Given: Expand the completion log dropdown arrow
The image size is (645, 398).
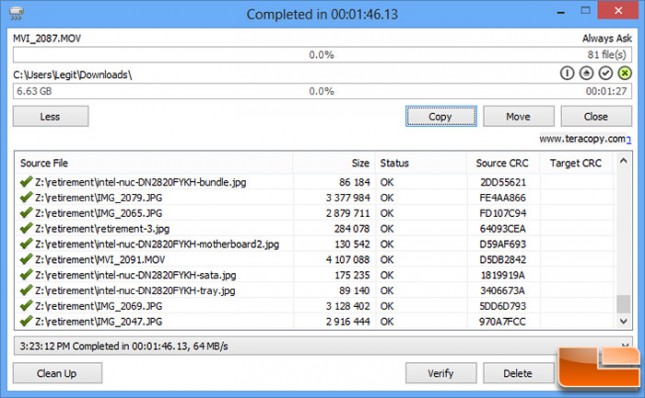Looking at the screenshot, I should (x=625, y=345).
